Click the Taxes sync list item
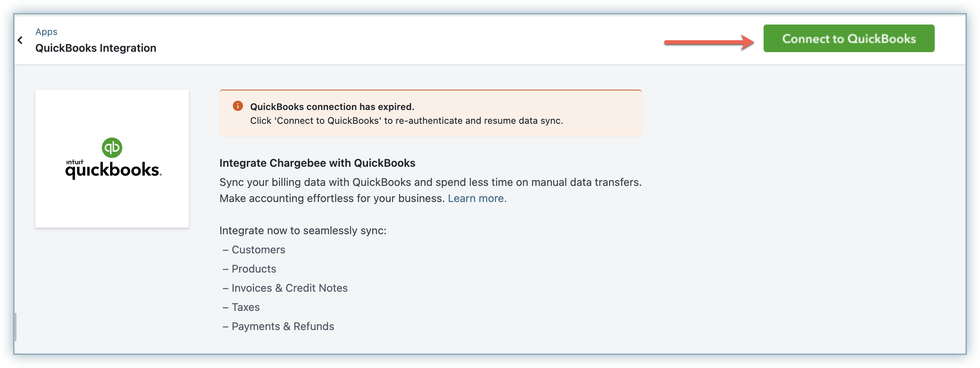The image size is (980, 368). click(x=246, y=307)
